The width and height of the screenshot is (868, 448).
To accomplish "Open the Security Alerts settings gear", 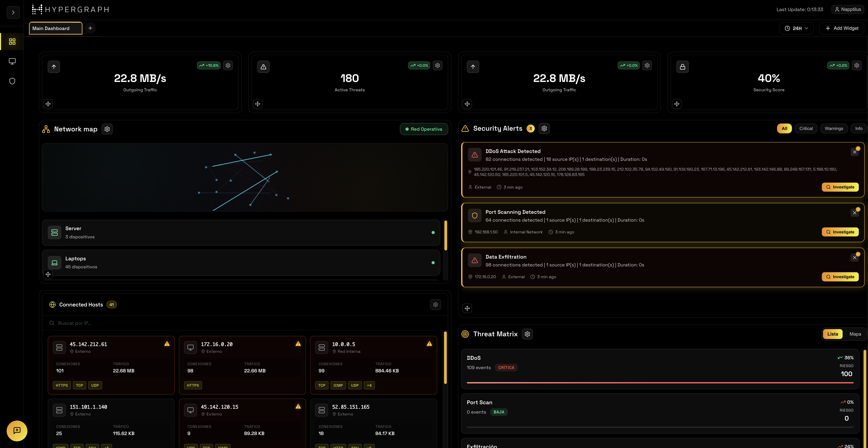I will coord(544,128).
